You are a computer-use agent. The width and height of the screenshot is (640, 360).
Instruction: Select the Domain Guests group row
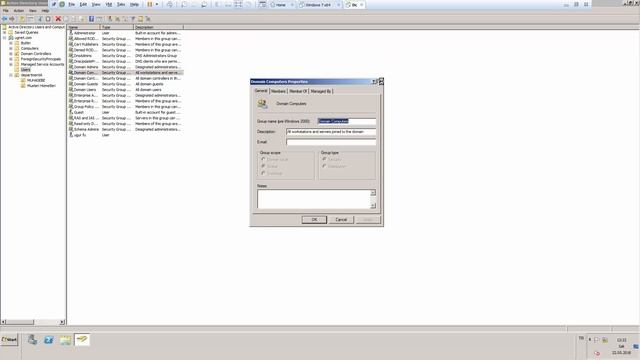tap(125, 84)
